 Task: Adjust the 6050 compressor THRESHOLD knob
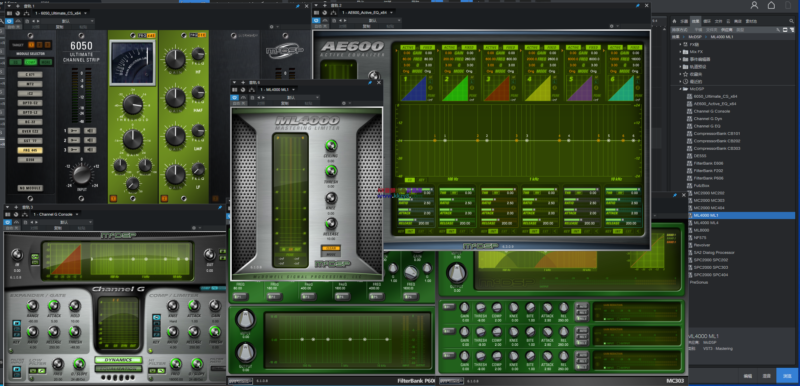pos(133,106)
